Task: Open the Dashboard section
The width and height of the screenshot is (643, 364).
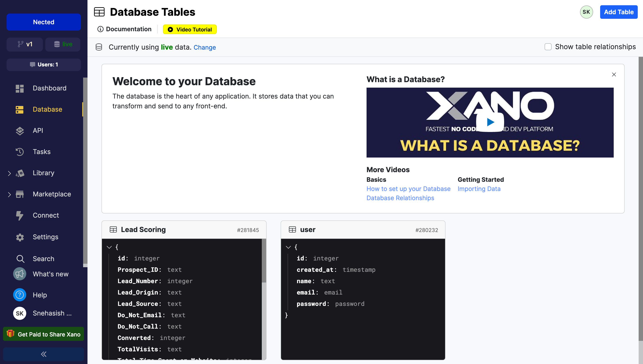Action: pyautogui.click(x=49, y=88)
